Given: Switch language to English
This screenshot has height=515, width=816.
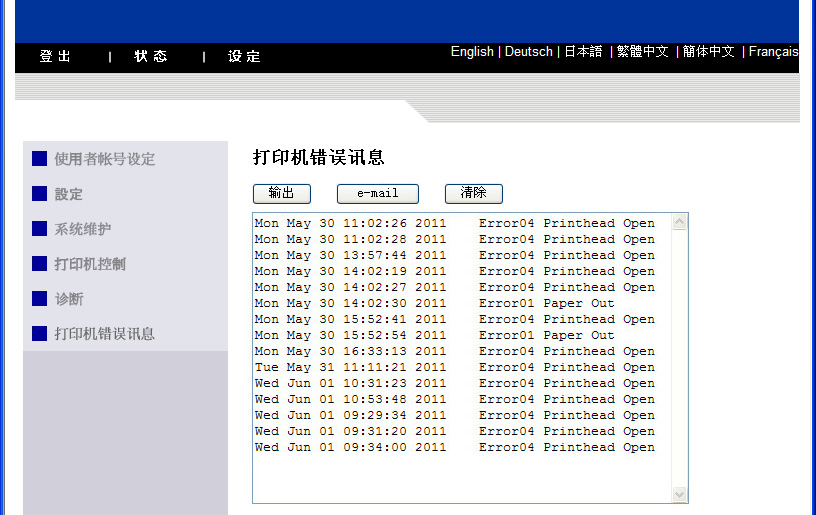Looking at the screenshot, I should [x=472, y=52].
